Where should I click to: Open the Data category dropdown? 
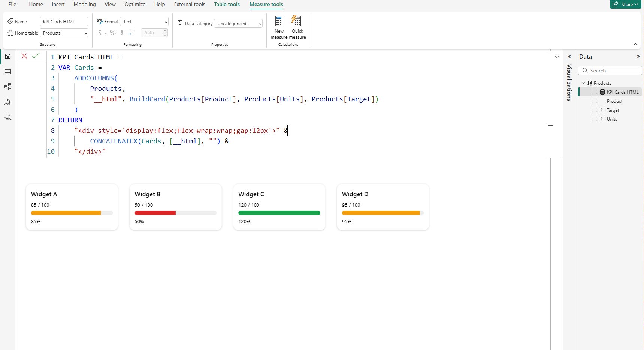coord(238,24)
